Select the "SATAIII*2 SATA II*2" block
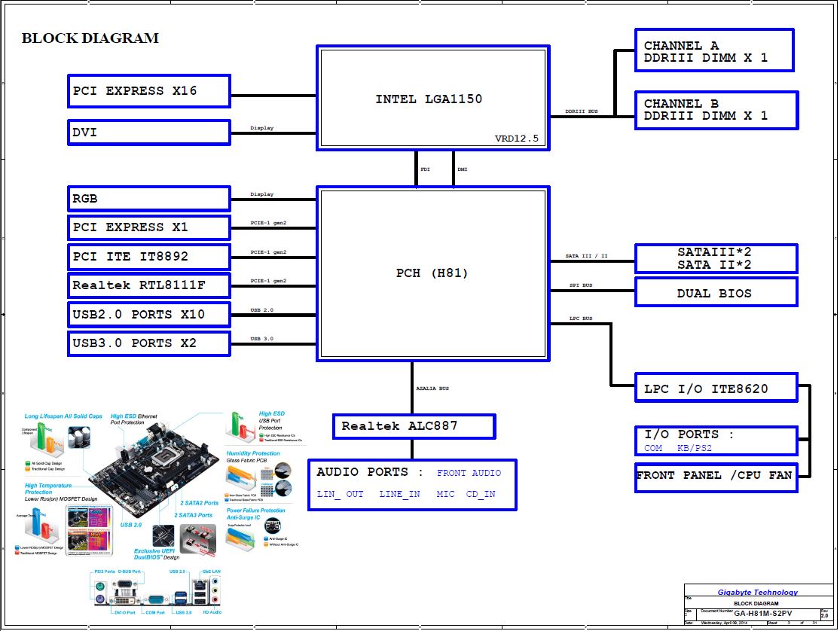840x631 pixels. point(716,258)
